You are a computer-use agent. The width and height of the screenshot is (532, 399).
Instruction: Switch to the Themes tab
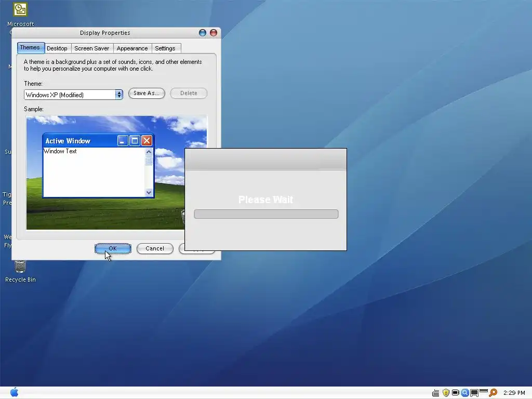[31, 47]
